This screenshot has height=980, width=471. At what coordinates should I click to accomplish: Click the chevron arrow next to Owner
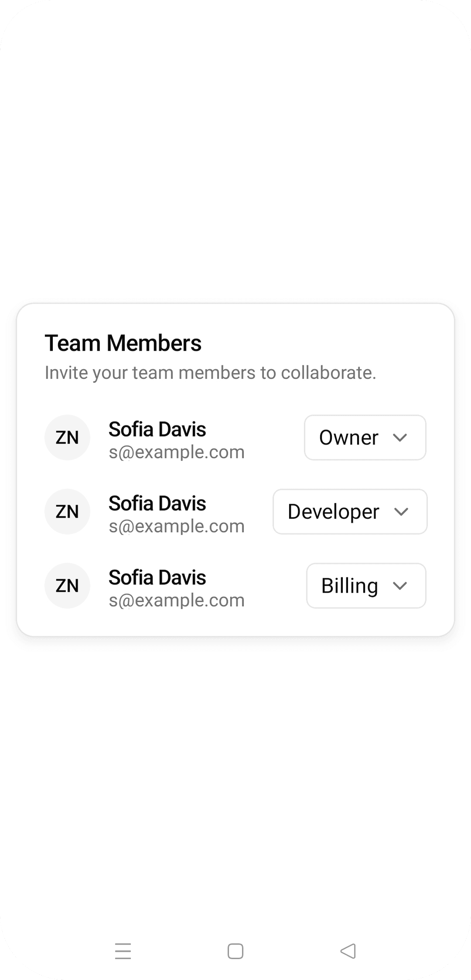click(x=400, y=437)
